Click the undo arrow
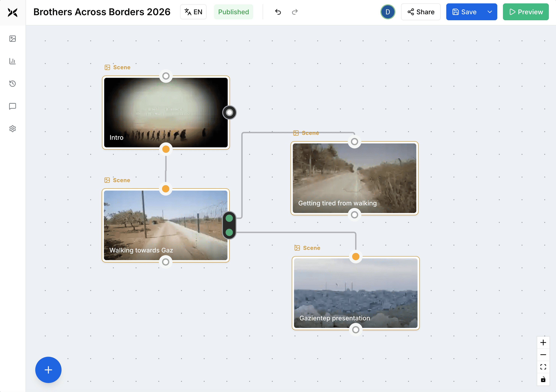The height and width of the screenshot is (392, 556). 278,12
